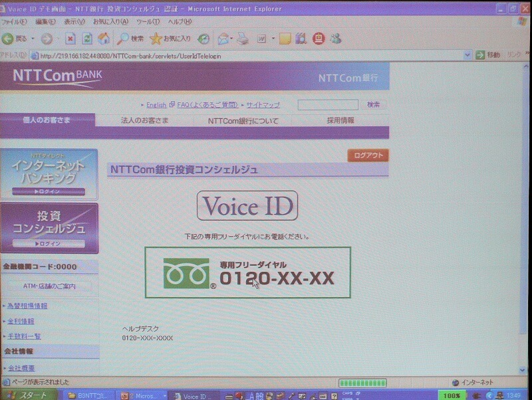Expand the address bar URL dropdown
This screenshot has height=400, width=532.
tap(467, 55)
